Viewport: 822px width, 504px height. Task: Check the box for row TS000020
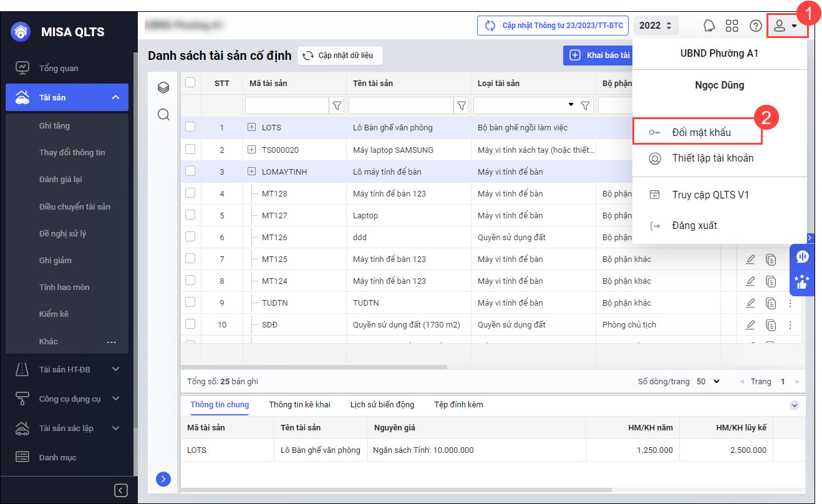190,149
